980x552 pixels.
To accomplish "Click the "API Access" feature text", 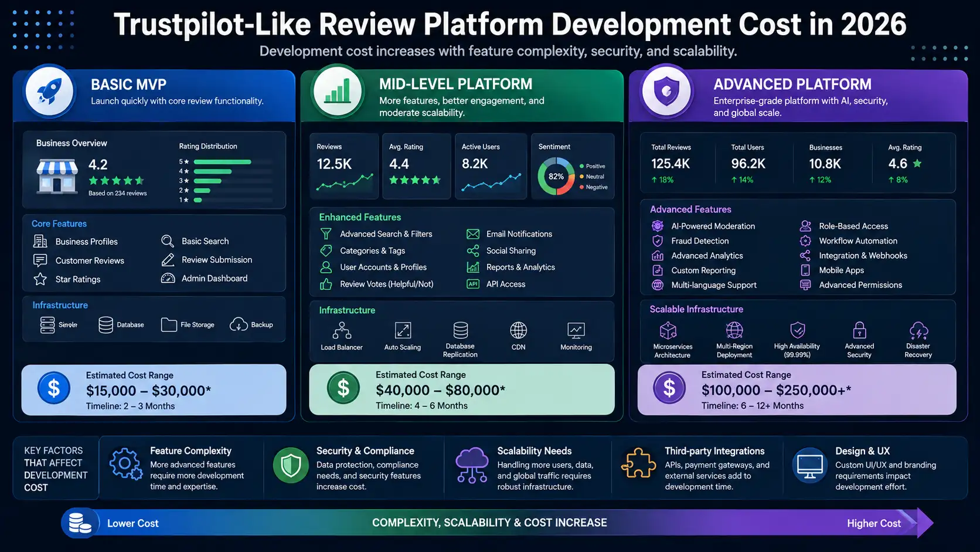I will pyautogui.click(x=506, y=284).
